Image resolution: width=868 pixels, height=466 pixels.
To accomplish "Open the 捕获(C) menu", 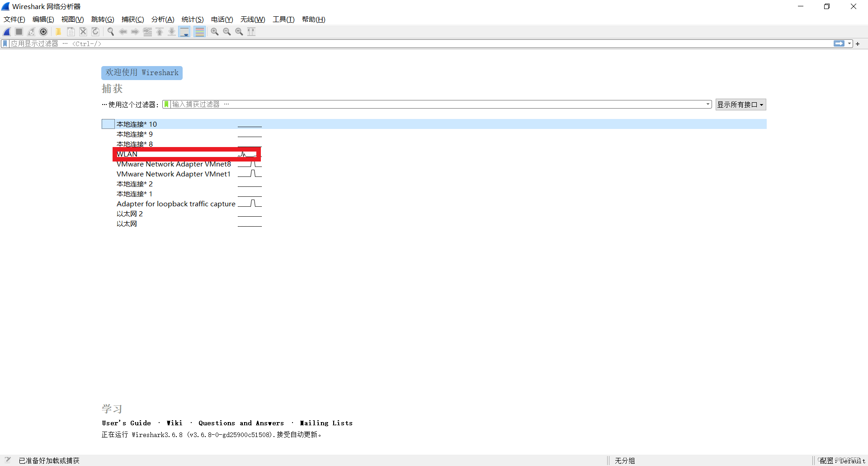I will click(x=133, y=19).
